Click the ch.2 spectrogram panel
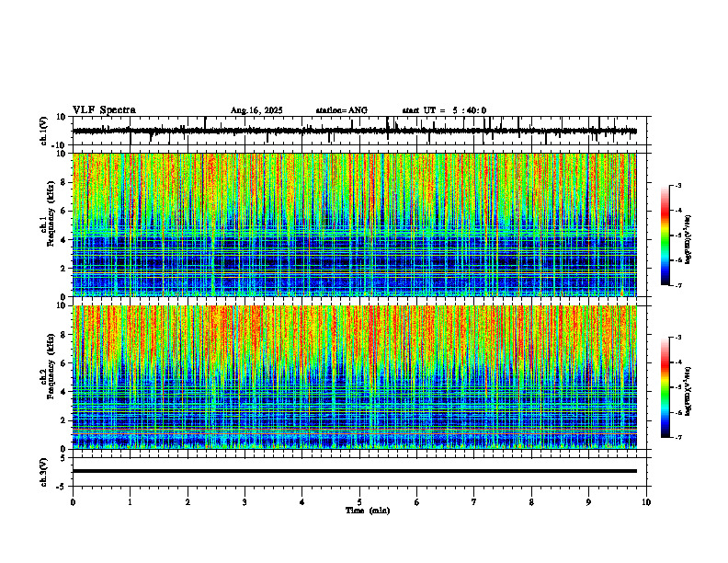The width and height of the screenshot is (728, 563). [355, 377]
